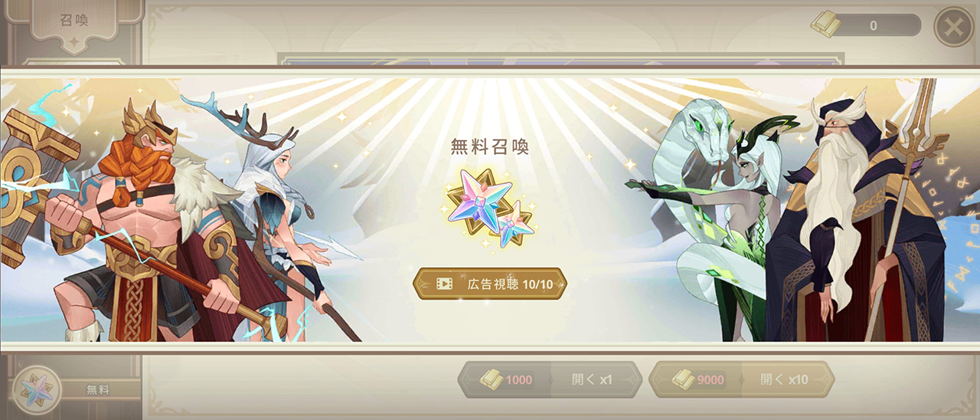
Task: Click the gold bar icon next to 9000
Action: pos(683,379)
